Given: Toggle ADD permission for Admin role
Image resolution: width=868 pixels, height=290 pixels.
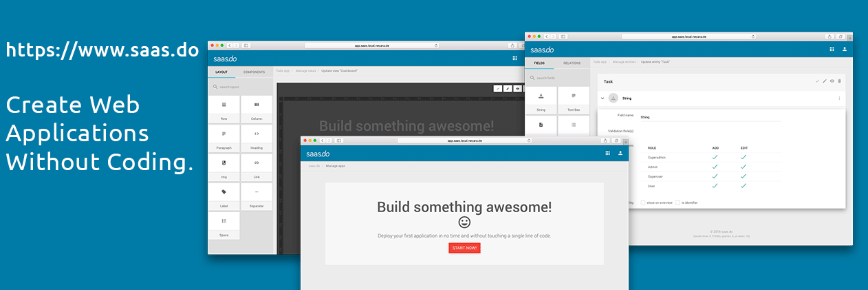Looking at the screenshot, I should 715,167.
